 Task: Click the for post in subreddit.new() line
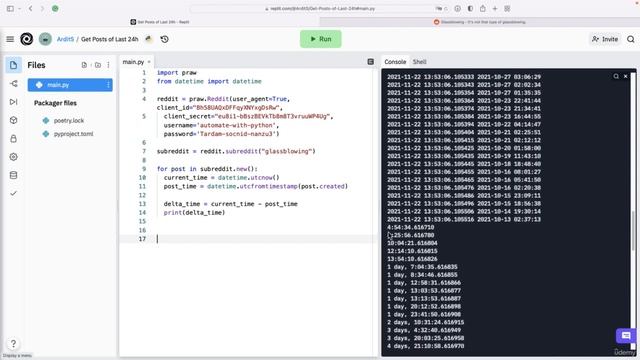pos(207,169)
